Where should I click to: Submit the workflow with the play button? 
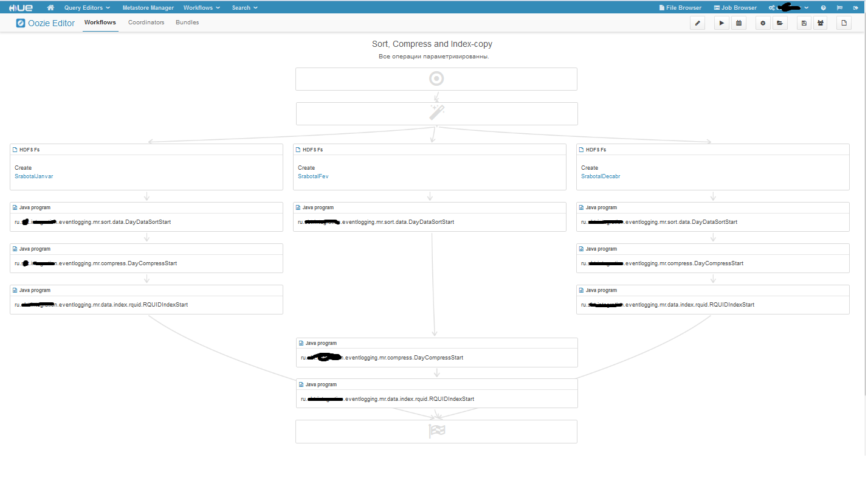point(722,23)
